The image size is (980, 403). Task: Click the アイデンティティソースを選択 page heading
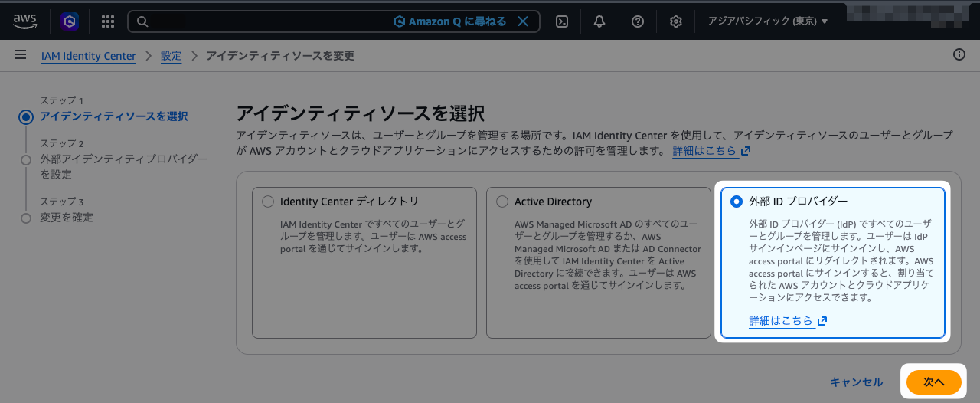[361, 113]
